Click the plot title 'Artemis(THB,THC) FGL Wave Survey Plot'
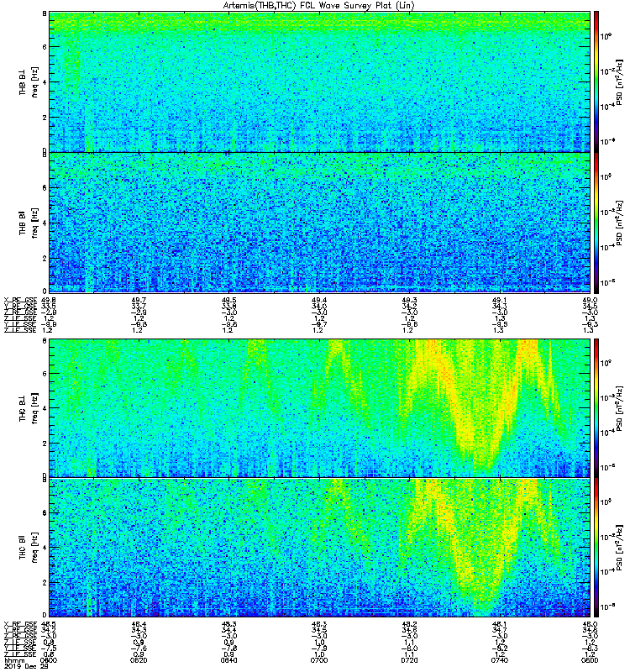 (x=309, y=6)
